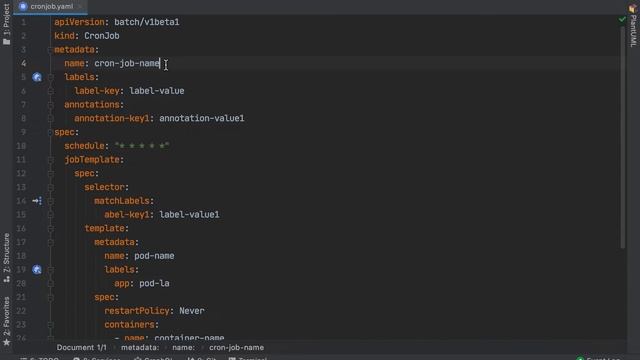Click the schedule key
The image size is (640, 360).
click(84, 146)
